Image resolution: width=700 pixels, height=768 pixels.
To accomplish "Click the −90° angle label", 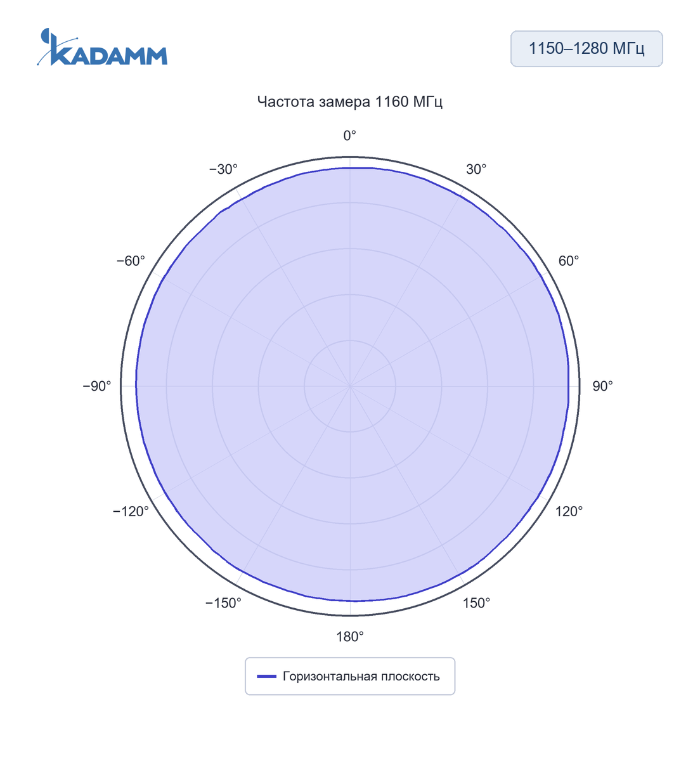I will tap(97, 386).
